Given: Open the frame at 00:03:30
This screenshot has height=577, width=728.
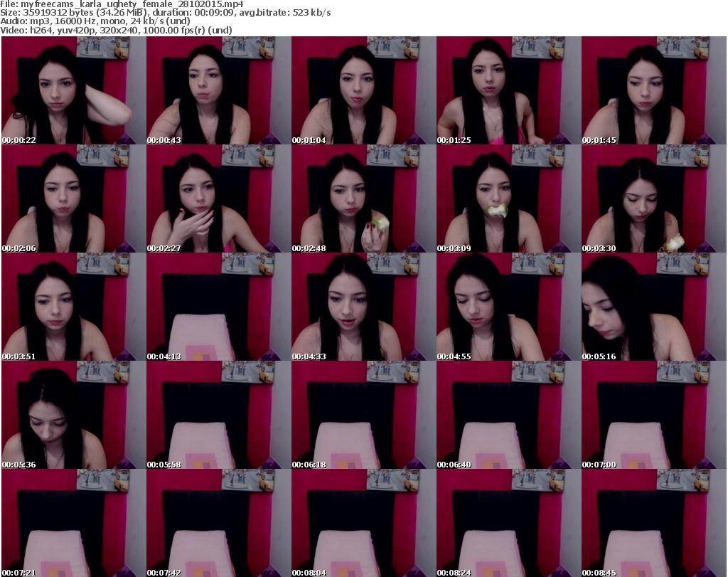Looking at the screenshot, I should (654, 198).
